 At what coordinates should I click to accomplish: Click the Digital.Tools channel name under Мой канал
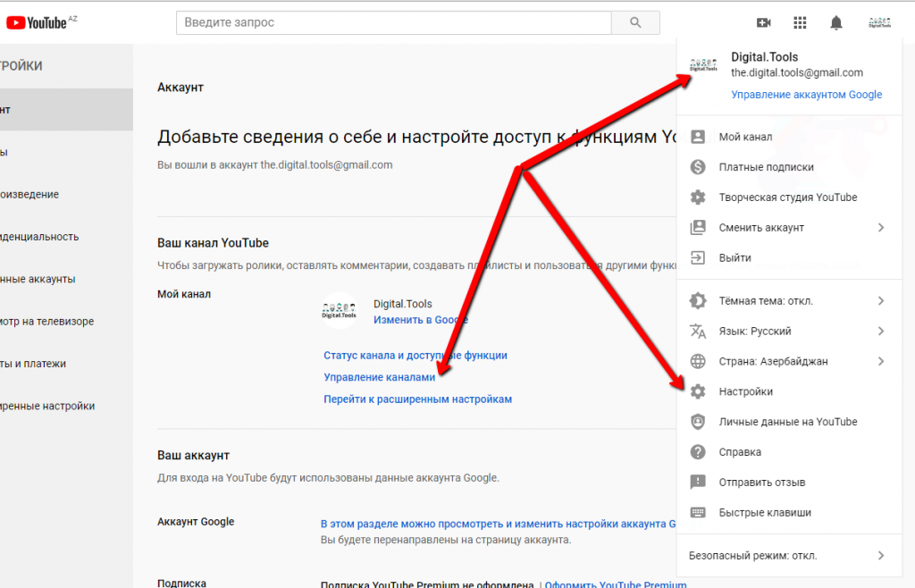point(403,304)
